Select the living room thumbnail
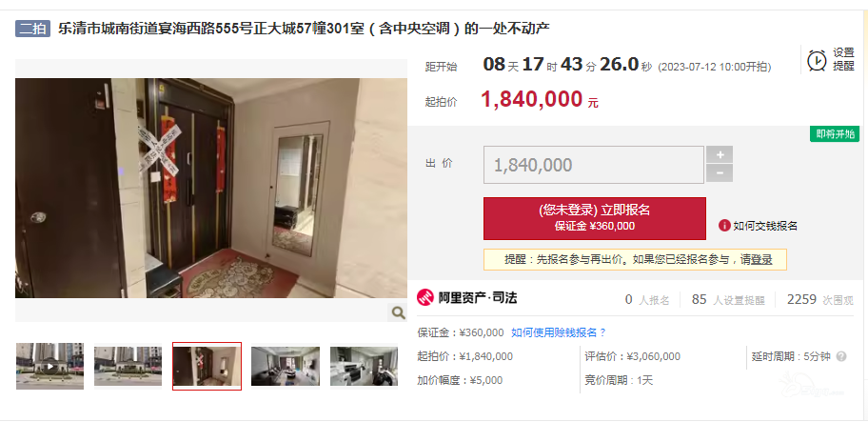Viewport: 868px width, 422px height. 286,366
